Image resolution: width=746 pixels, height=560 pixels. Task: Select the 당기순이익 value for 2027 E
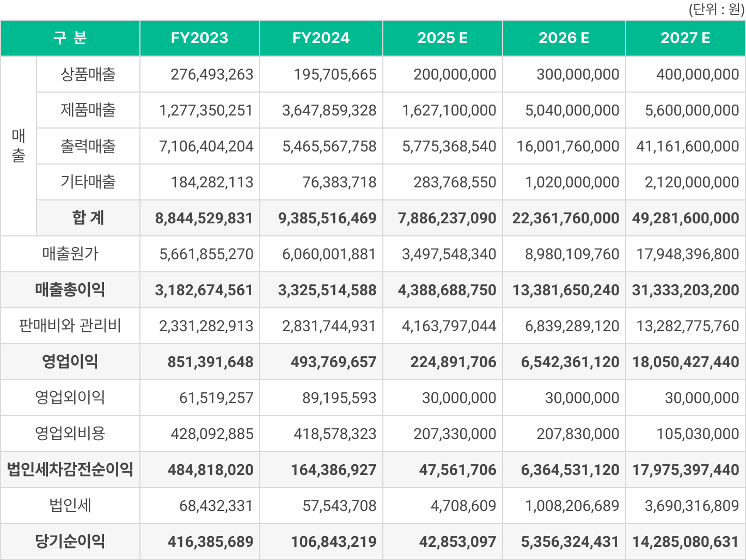(685, 541)
